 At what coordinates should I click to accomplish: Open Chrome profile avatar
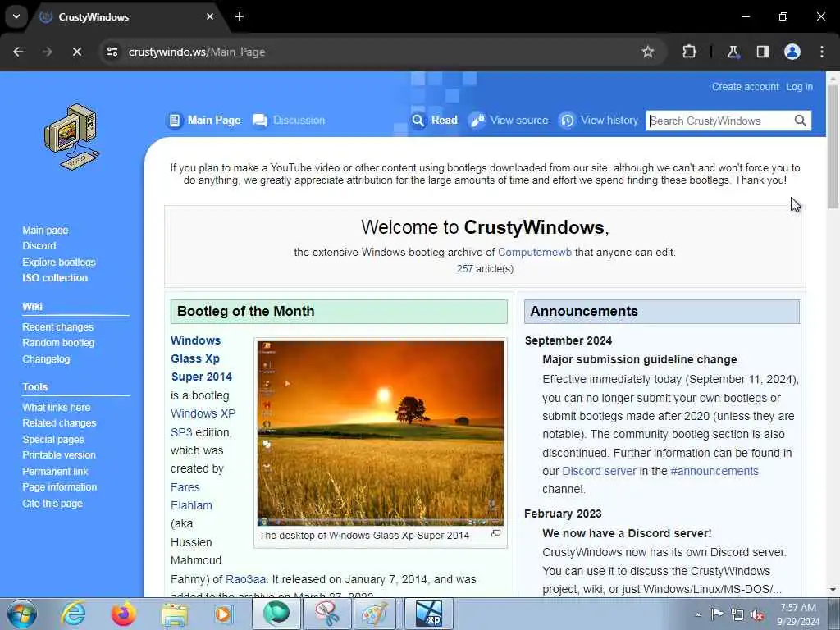(792, 52)
